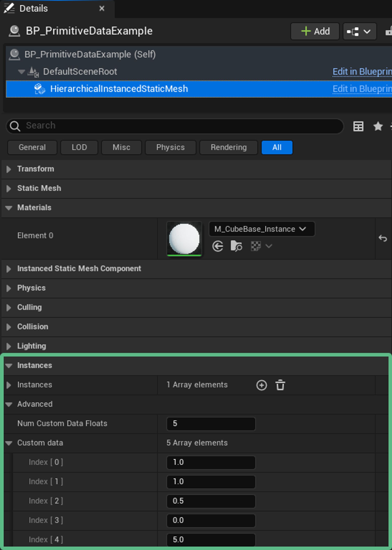Screen dimensions: 392x550
Task: Expand the Instanced Static Mesh Component section
Action: click(x=9, y=269)
